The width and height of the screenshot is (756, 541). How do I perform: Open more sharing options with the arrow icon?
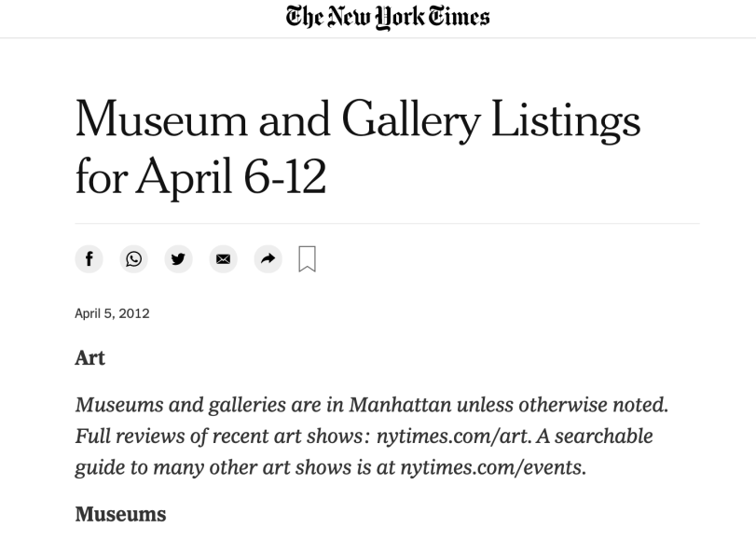pyautogui.click(x=268, y=260)
